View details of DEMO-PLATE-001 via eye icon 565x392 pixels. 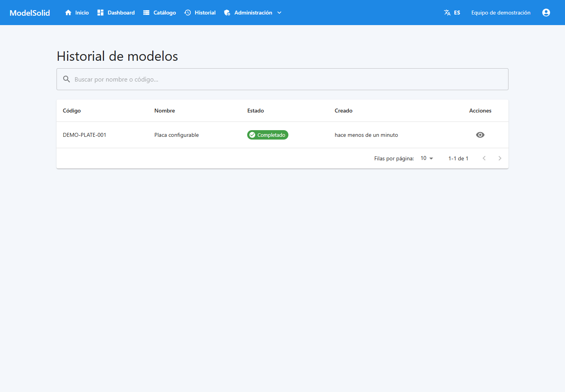[x=480, y=135]
